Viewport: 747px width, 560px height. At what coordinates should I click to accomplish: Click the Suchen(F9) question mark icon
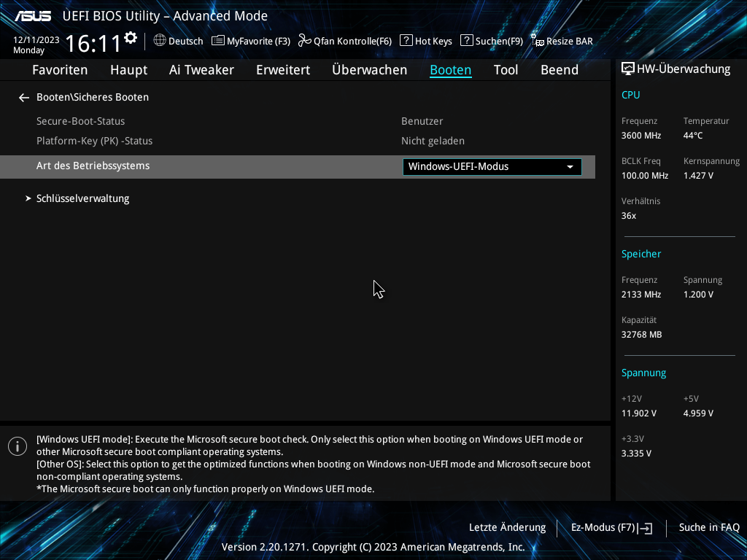click(466, 41)
